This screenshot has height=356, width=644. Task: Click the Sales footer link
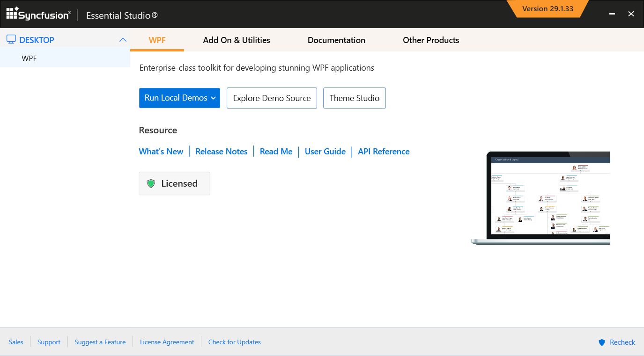click(16, 342)
